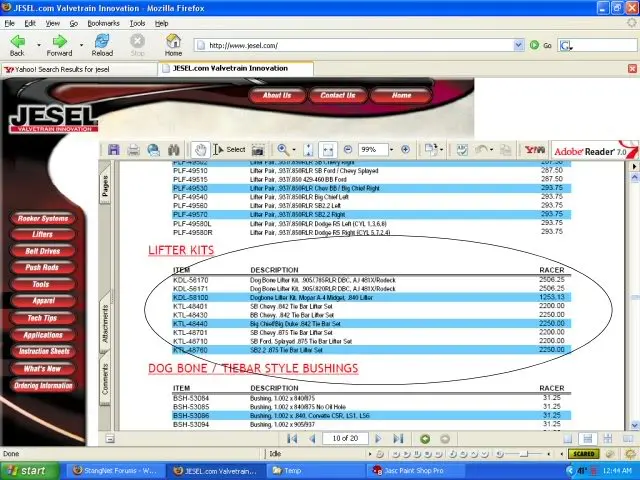This screenshot has height=480, width=640.
Task: Click the Contact Us button
Action: pyautogui.click(x=338, y=95)
